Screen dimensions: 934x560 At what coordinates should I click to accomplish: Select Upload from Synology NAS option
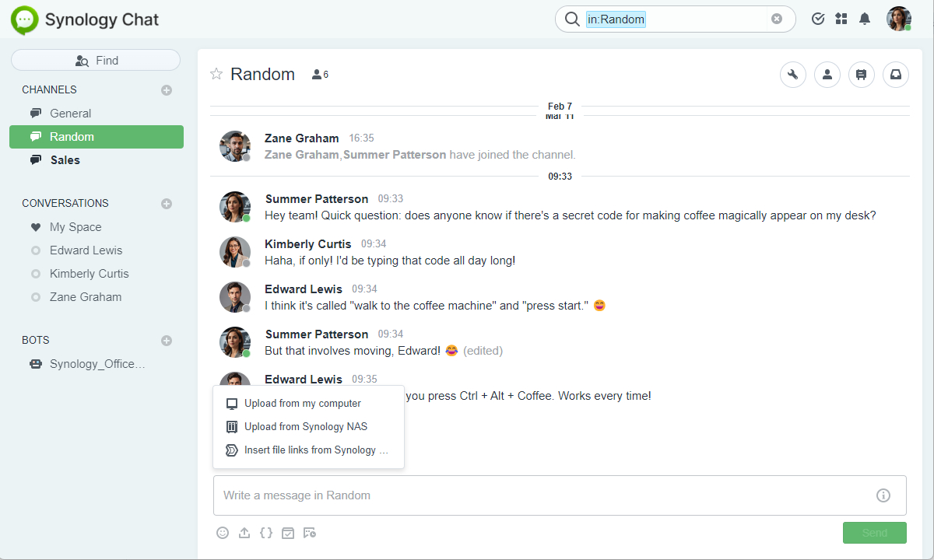305,426
